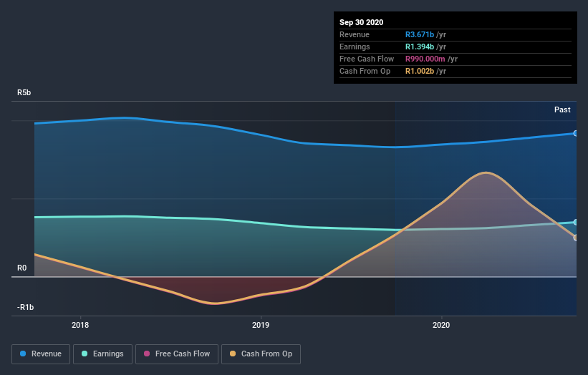The width and height of the screenshot is (588, 375).
Task: Click the peak of the orange Cash From Op curve
Action: click(486, 172)
